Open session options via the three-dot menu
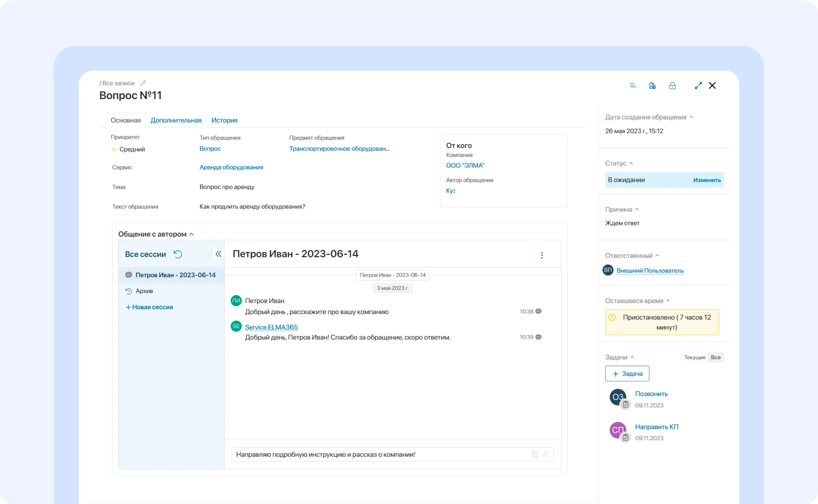 click(542, 255)
